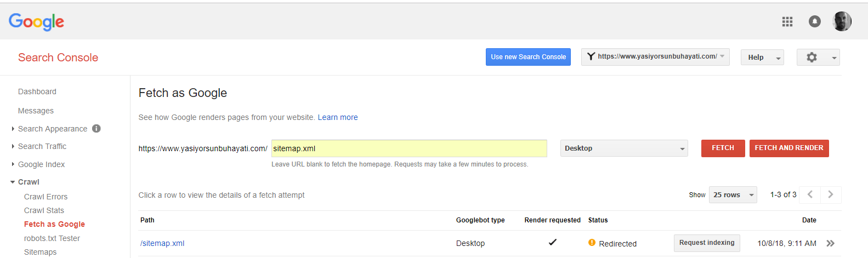Screen dimensions: 868x258
Task: Click the double-chevron details icon in sitemap row
Action: pyautogui.click(x=830, y=243)
